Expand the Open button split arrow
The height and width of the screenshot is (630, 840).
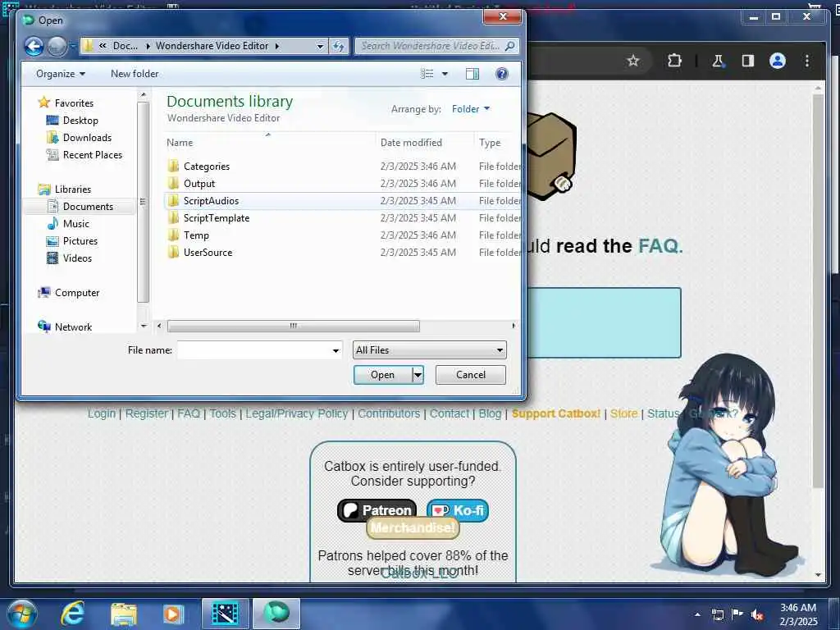(418, 375)
